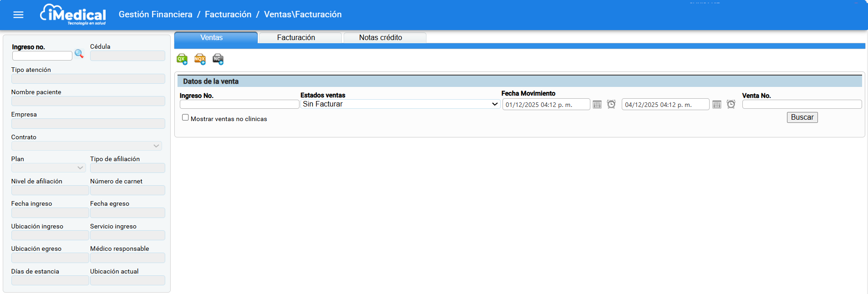
Task: Open the hamburger navigation menu
Action: (x=18, y=15)
